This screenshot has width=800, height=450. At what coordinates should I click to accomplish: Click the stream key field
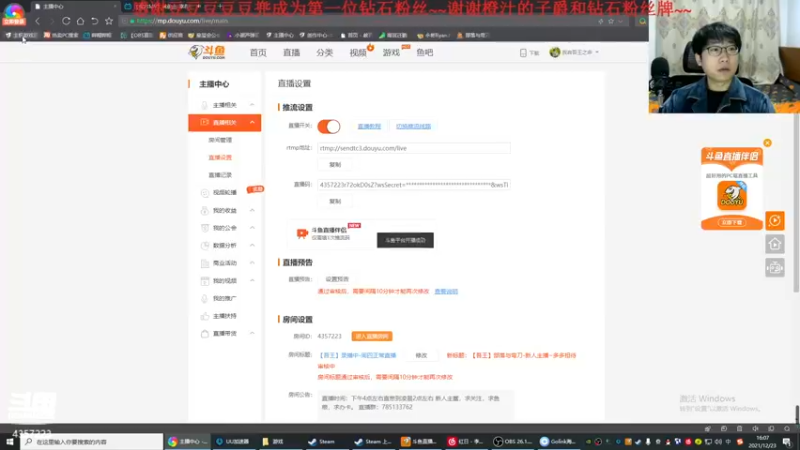pyautogui.click(x=414, y=185)
